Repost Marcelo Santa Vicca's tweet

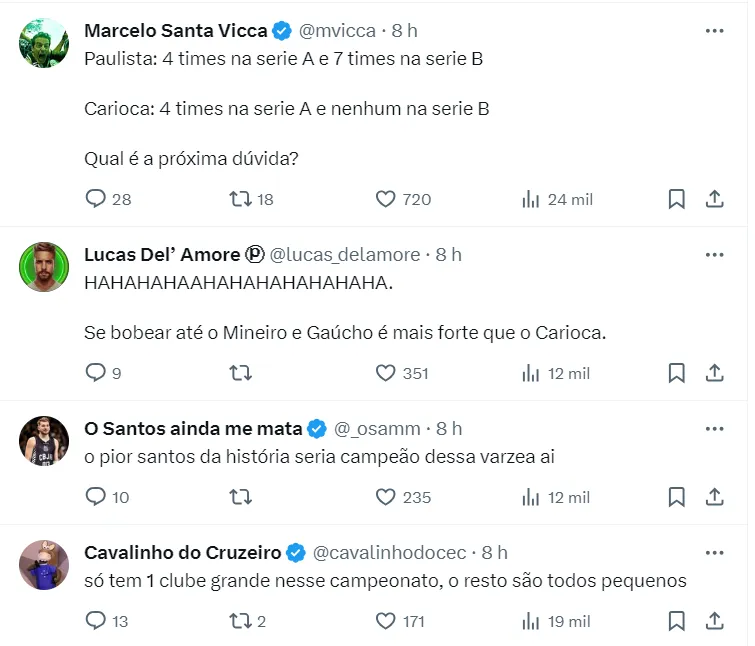click(x=240, y=199)
